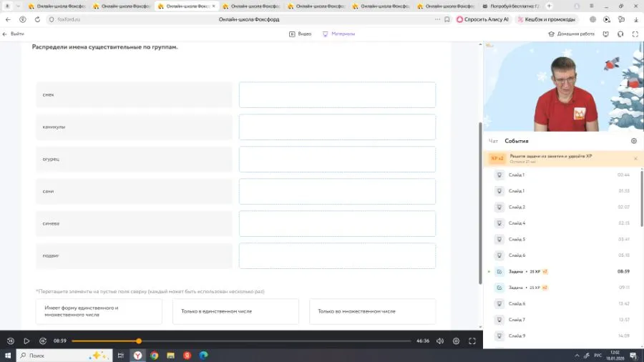Rewind video with the back 15 icon
The height and width of the screenshot is (362, 644).
coord(11,341)
